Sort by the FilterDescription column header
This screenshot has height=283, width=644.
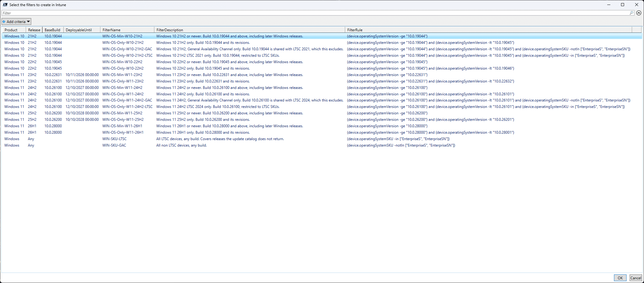click(x=250, y=30)
